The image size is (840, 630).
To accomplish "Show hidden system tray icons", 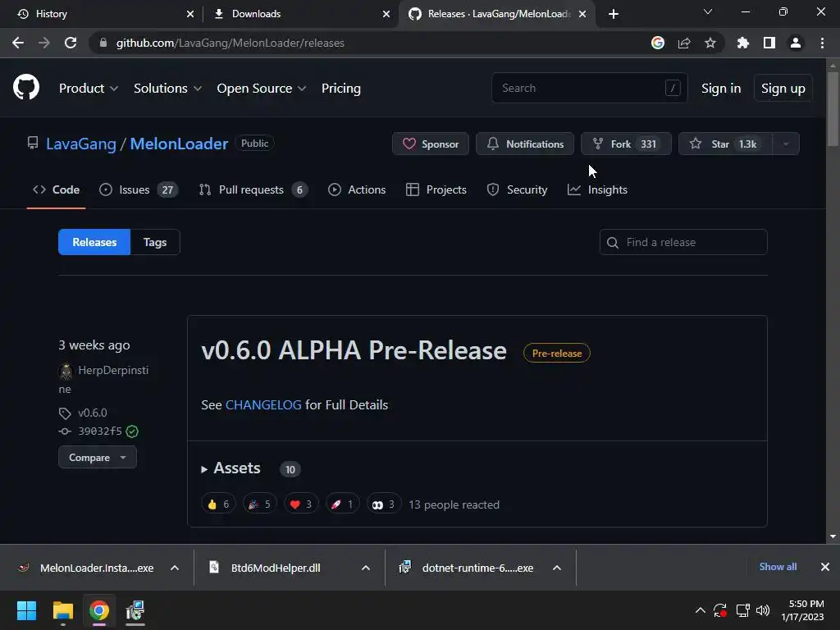I will point(701,610).
